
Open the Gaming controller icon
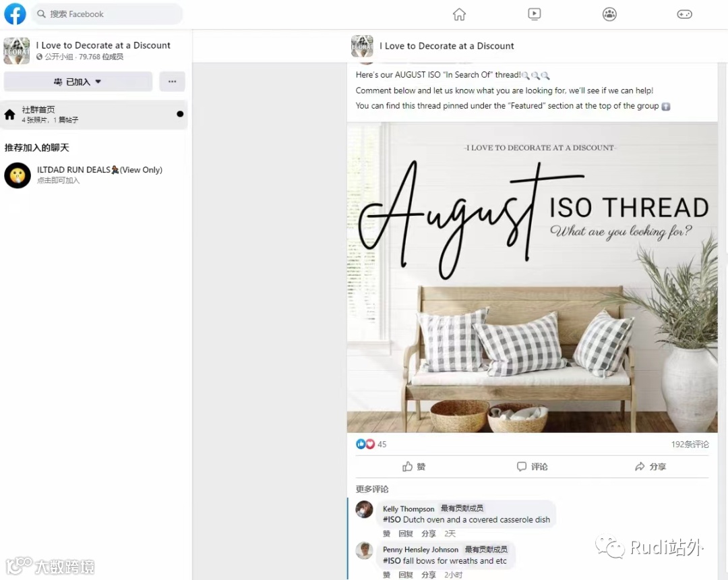[684, 14]
